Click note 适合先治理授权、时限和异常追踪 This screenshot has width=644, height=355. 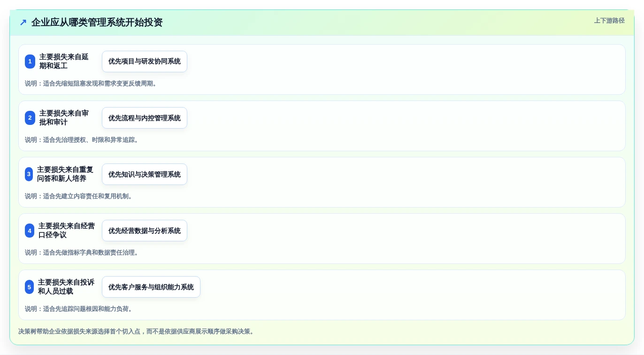point(82,140)
